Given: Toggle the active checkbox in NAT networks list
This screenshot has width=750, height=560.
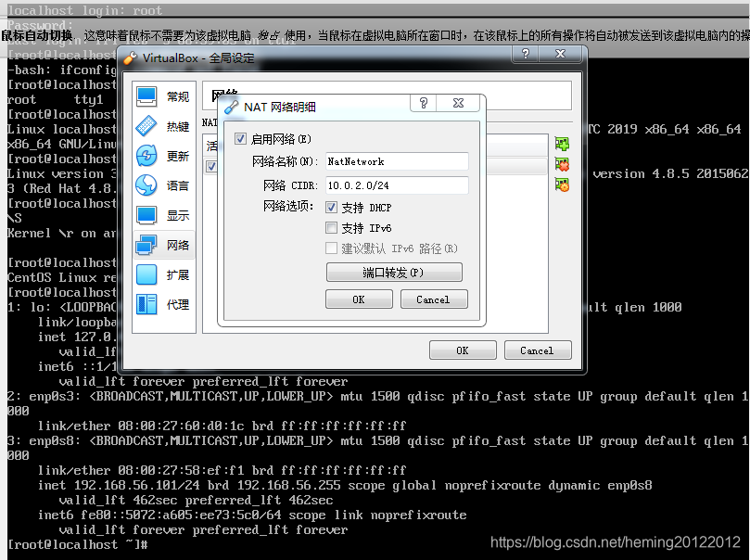Looking at the screenshot, I should click(x=211, y=166).
